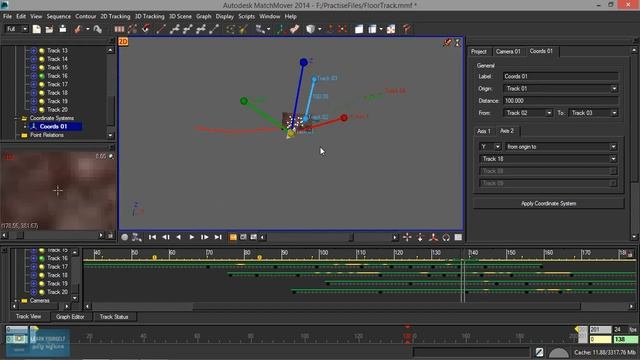Viewport: 640px width, 360px height.
Task: Click the red question-mark help icon in the toolbar
Action: pyautogui.click(x=406, y=29)
